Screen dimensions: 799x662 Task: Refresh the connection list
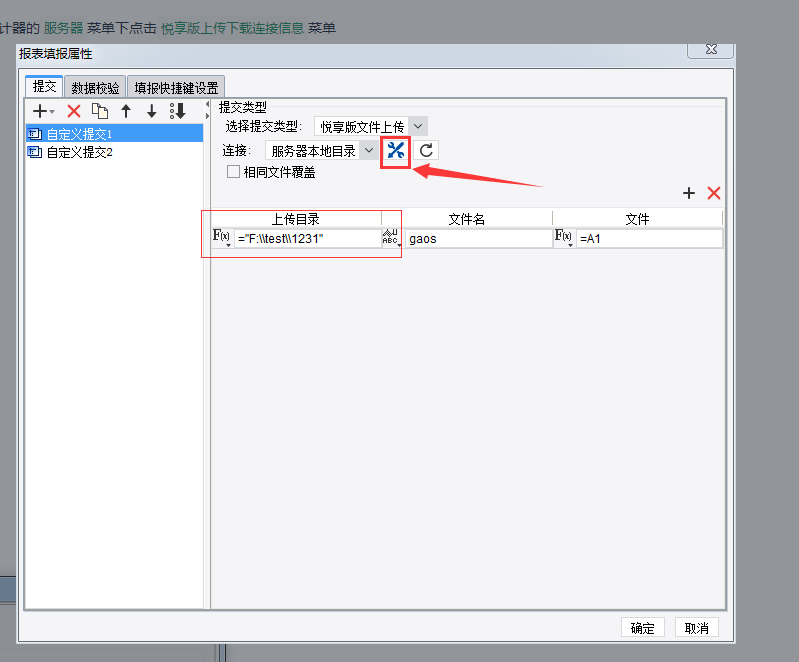(426, 150)
